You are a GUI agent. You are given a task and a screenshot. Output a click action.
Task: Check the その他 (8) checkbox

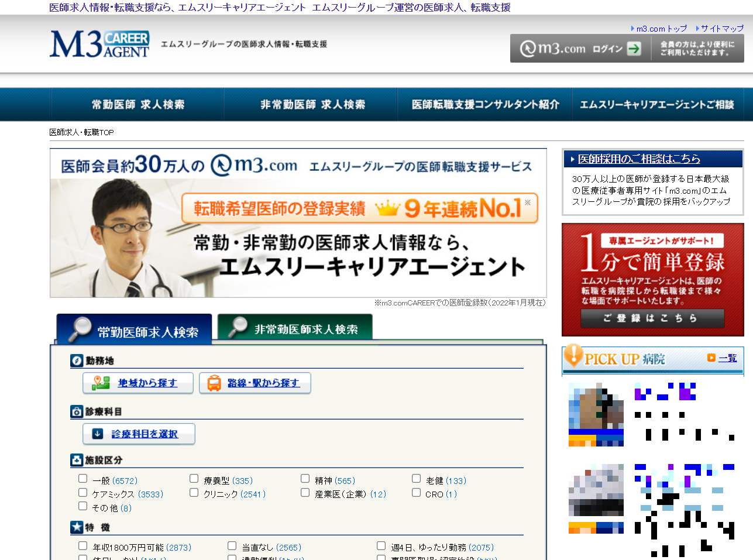(83, 506)
